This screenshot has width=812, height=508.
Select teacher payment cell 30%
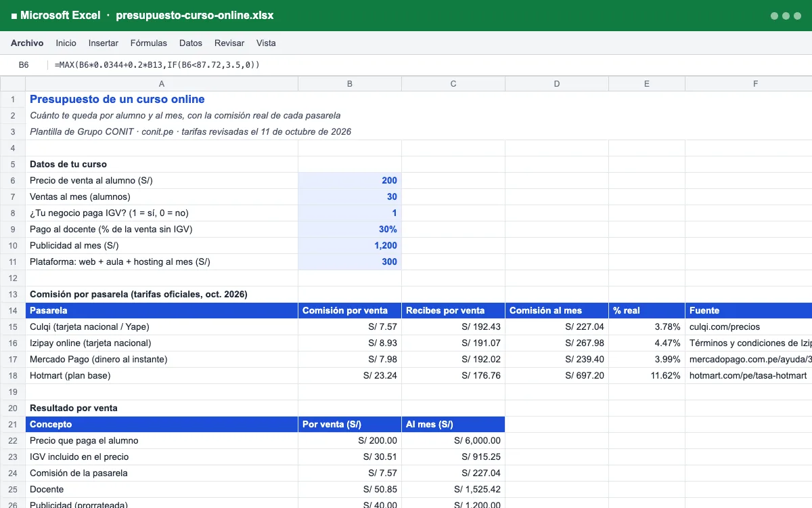click(x=350, y=229)
